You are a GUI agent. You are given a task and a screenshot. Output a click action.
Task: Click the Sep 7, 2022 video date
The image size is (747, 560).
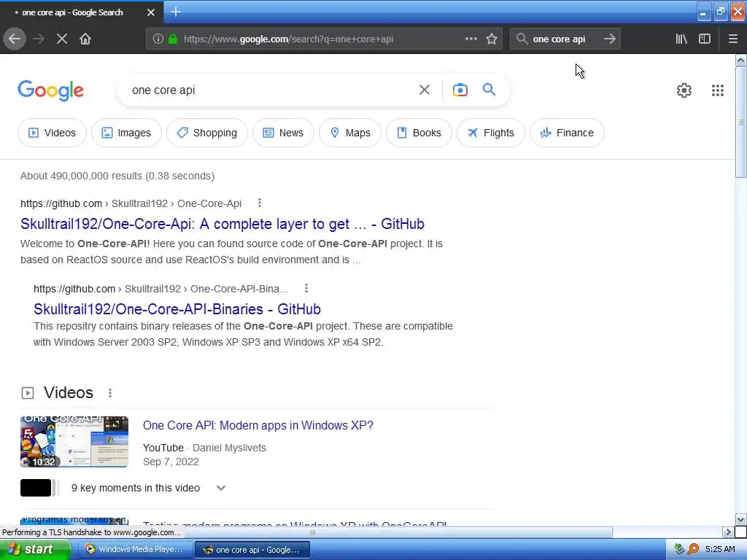click(x=171, y=462)
